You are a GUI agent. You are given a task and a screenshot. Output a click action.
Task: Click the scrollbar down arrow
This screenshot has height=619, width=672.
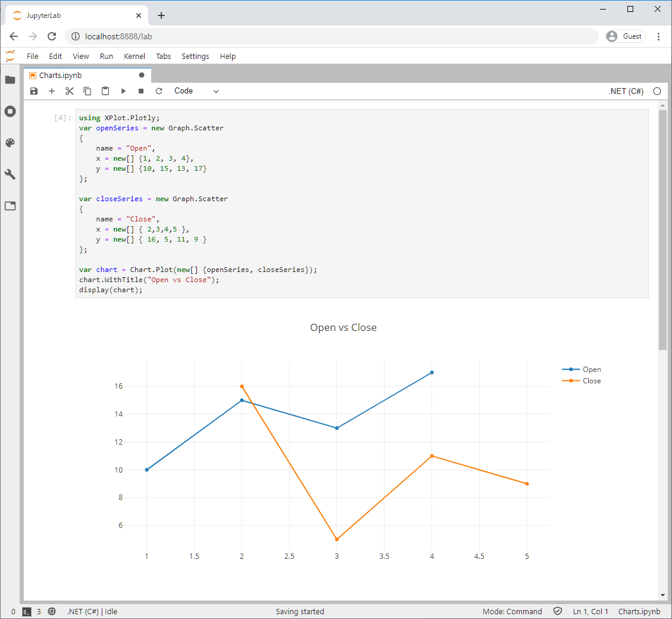[662, 595]
